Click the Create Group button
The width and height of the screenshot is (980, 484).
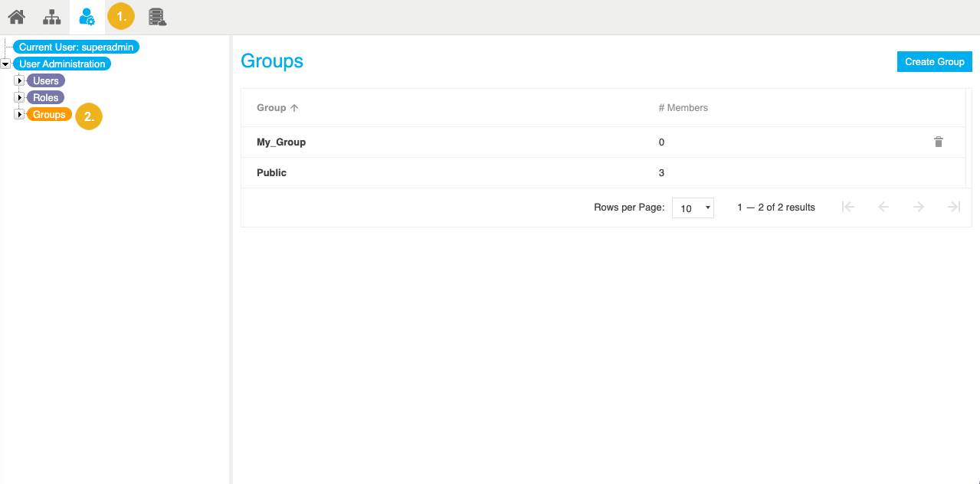(934, 61)
